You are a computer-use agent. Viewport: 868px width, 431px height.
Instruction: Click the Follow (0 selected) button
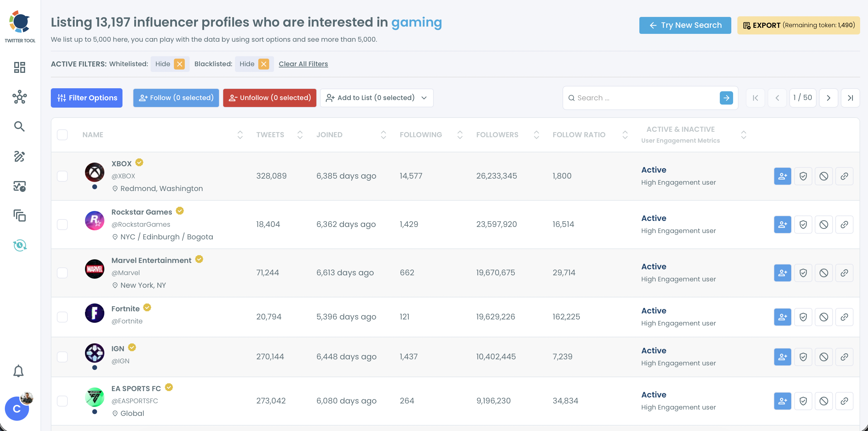pos(176,98)
